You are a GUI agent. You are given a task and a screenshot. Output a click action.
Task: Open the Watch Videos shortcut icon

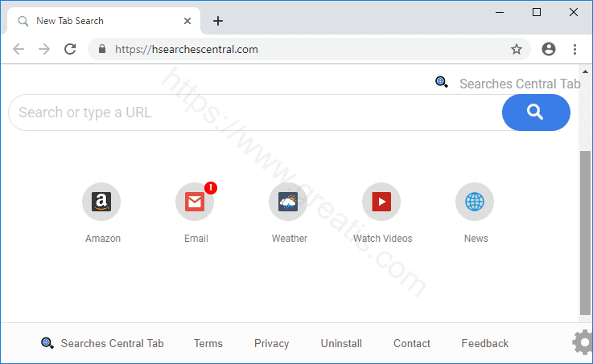click(x=381, y=202)
